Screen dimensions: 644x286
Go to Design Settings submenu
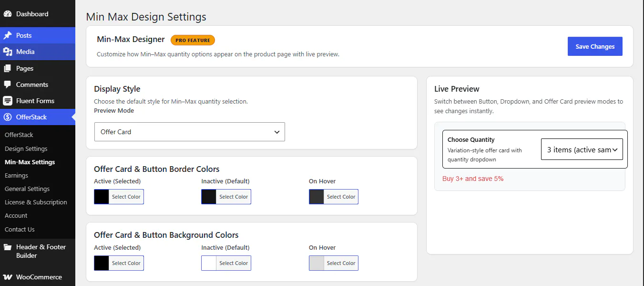26,148
